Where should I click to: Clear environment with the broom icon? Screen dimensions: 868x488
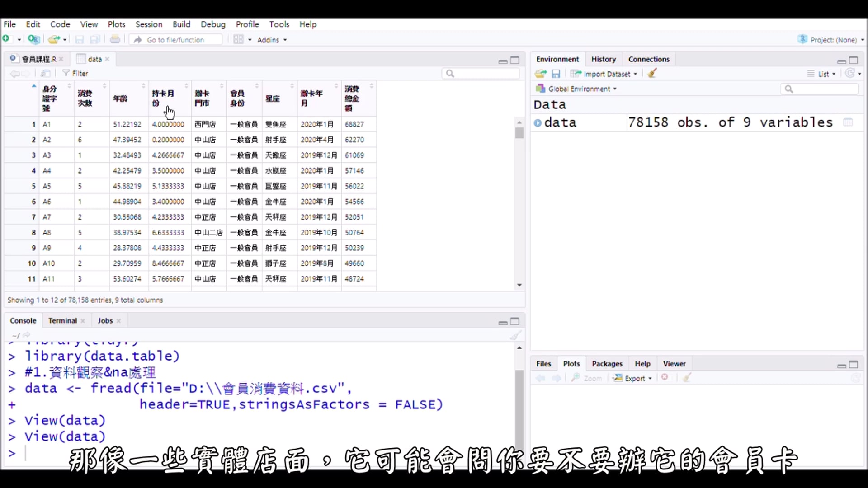coord(652,74)
